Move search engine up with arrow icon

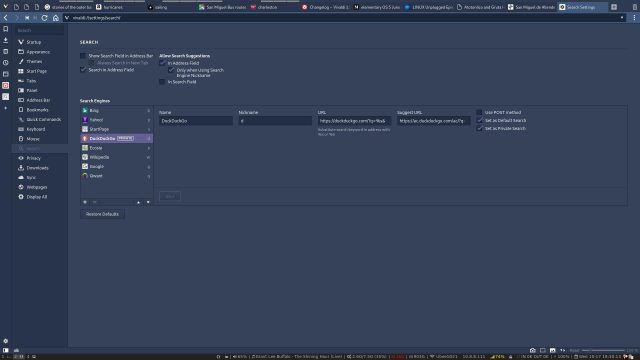(x=138, y=202)
